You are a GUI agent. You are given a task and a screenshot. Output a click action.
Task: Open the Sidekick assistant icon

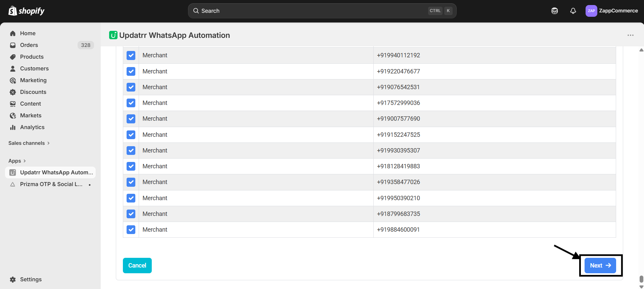[554, 11]
